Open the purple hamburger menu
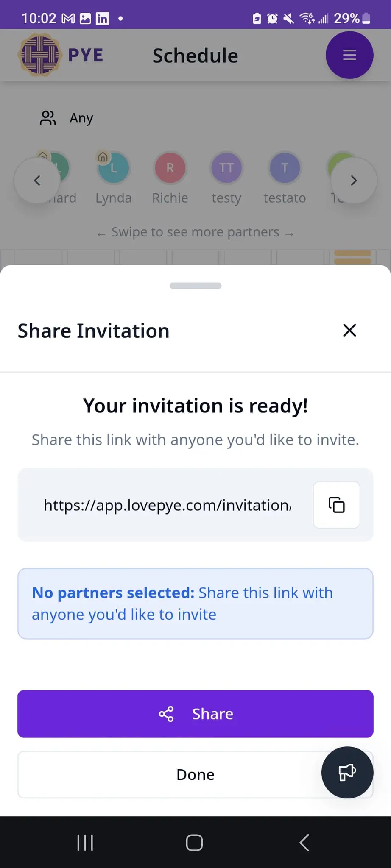391x868 pixels. coord(349,55)
